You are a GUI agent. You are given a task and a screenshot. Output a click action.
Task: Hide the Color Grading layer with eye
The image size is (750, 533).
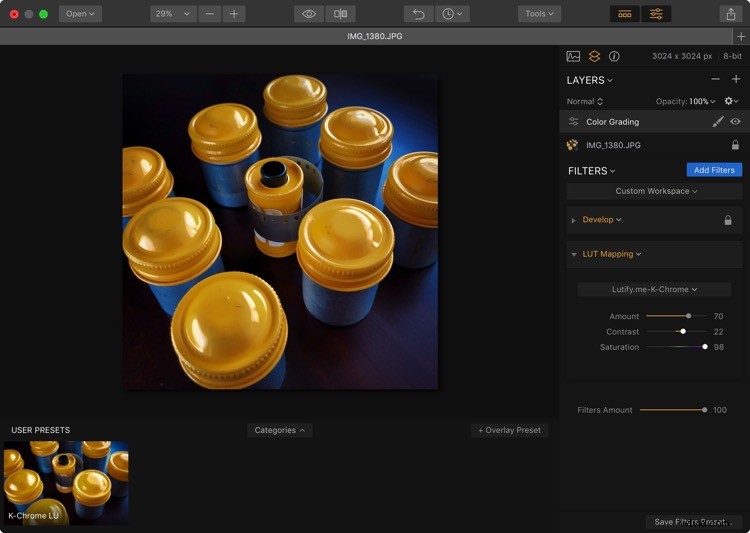click(735, 122)
